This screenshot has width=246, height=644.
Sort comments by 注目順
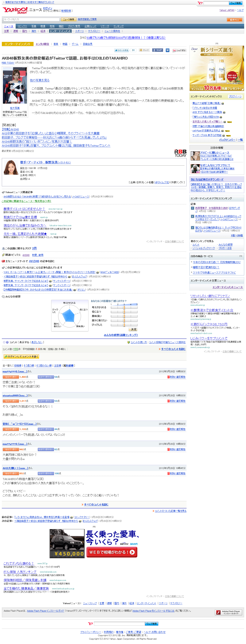(x=58, y=366)
